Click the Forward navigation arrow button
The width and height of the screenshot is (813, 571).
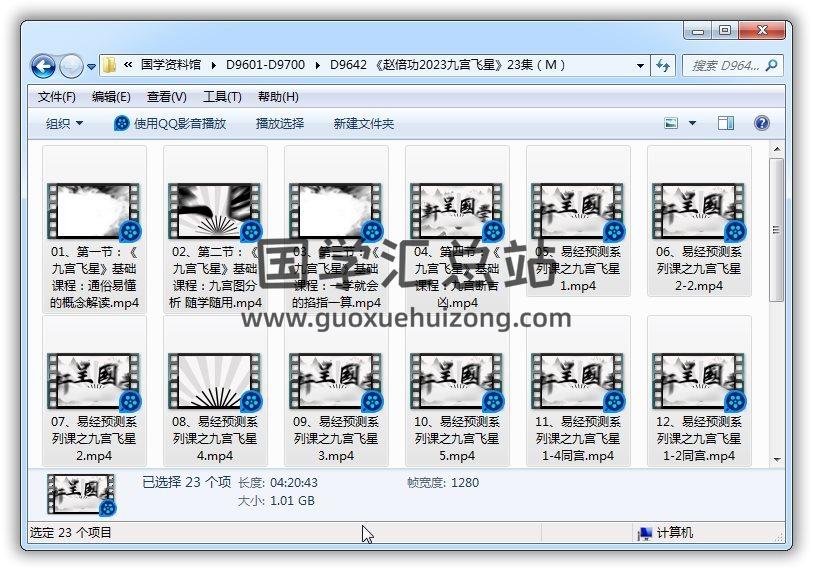point(71,66)
